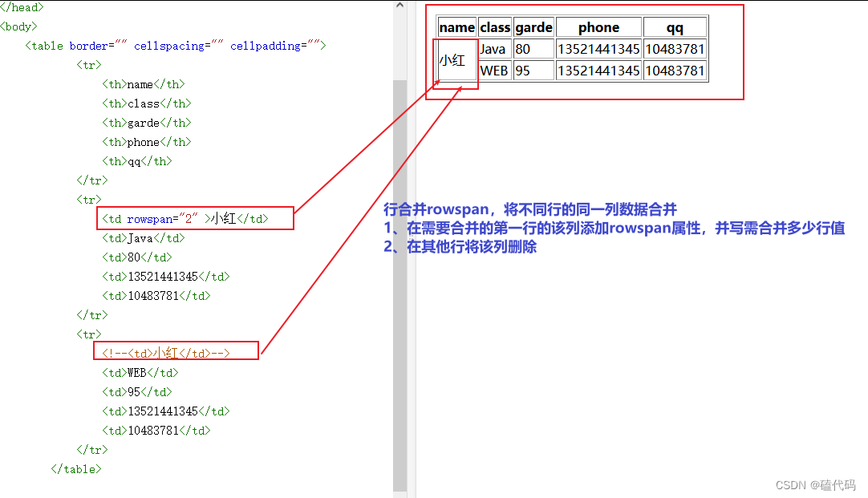Click the 95 grade cell in table
This screenshot has height=498, width=868.
coord(533,71)
